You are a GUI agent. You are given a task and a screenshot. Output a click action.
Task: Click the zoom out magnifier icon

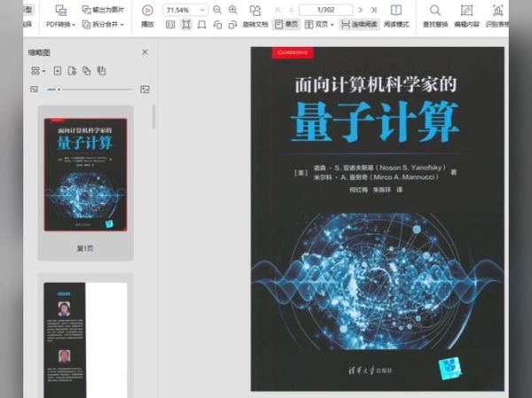point(217,10)
